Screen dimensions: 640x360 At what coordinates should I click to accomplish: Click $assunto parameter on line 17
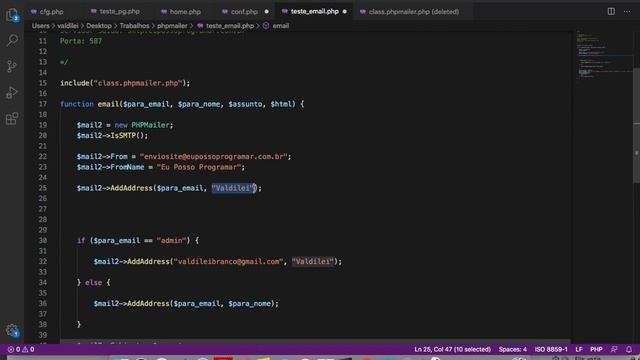245,104
